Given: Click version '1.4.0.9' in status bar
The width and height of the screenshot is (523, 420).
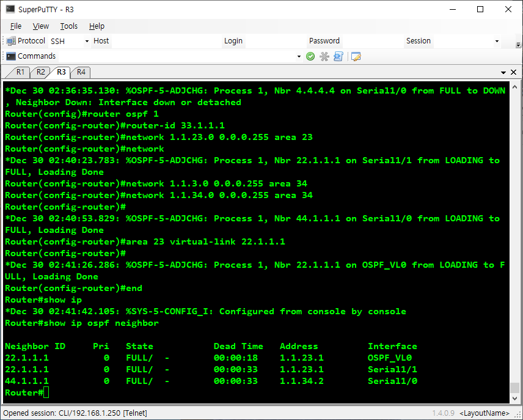Looking at the screenshot, I should click(444, 413).
